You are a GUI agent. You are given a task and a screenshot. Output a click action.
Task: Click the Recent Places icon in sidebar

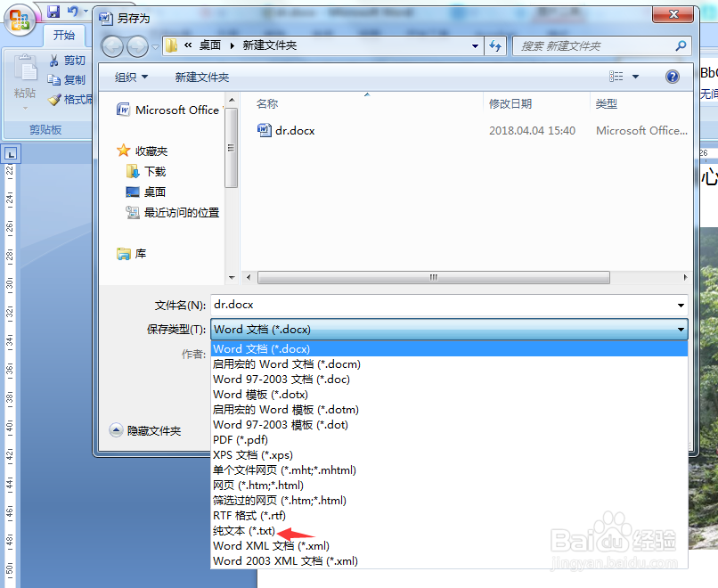pyautogui.click(x=133, y=212)
